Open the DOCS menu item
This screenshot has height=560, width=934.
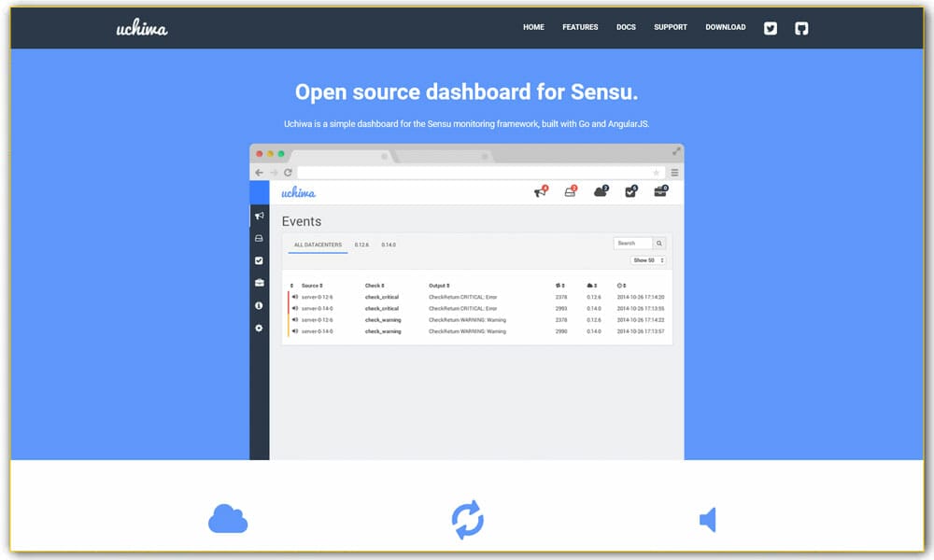pos(626,27)
